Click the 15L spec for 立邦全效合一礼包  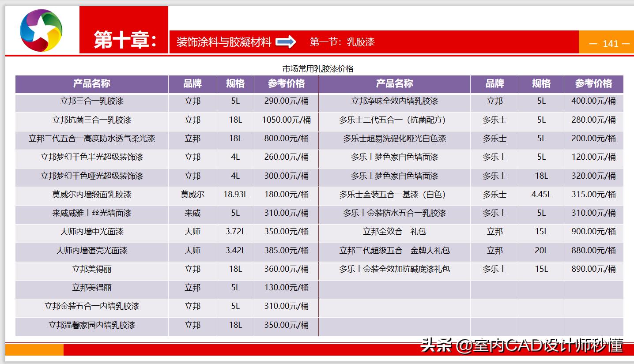click(541, 231)
